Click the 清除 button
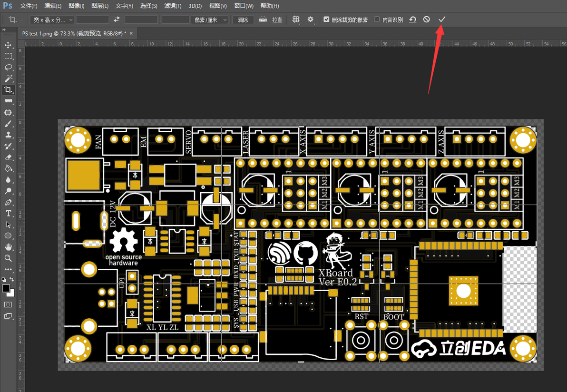The height and width of the screenshot is (392, 567). [x=243, y=20]
